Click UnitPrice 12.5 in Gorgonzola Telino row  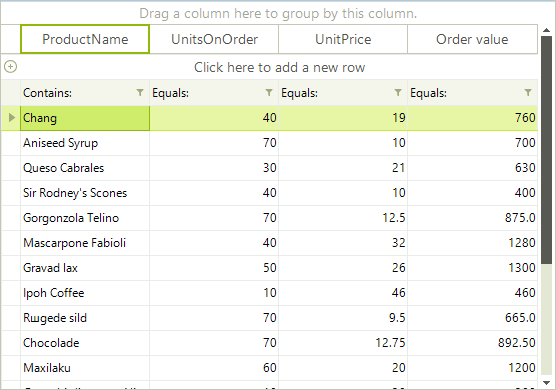(x=343, y=218)
